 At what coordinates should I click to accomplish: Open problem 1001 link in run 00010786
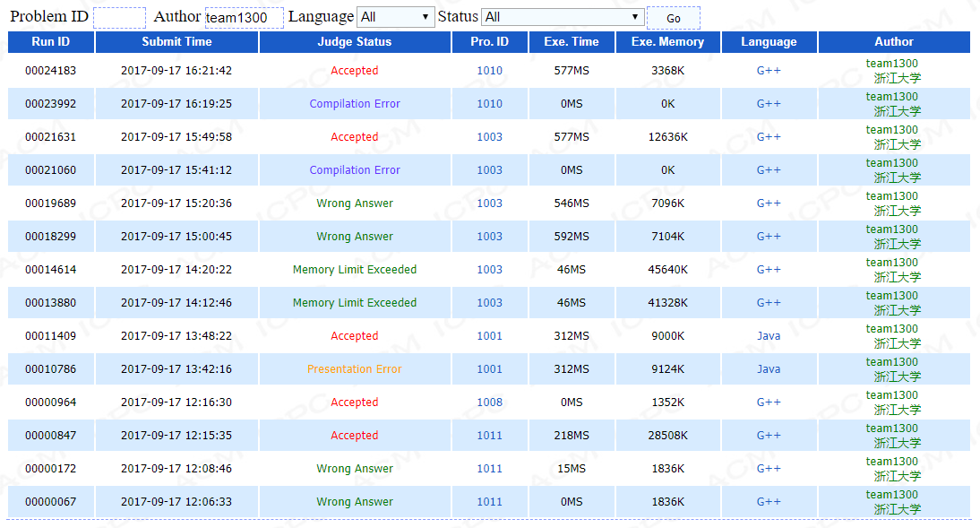coord(489,369)
